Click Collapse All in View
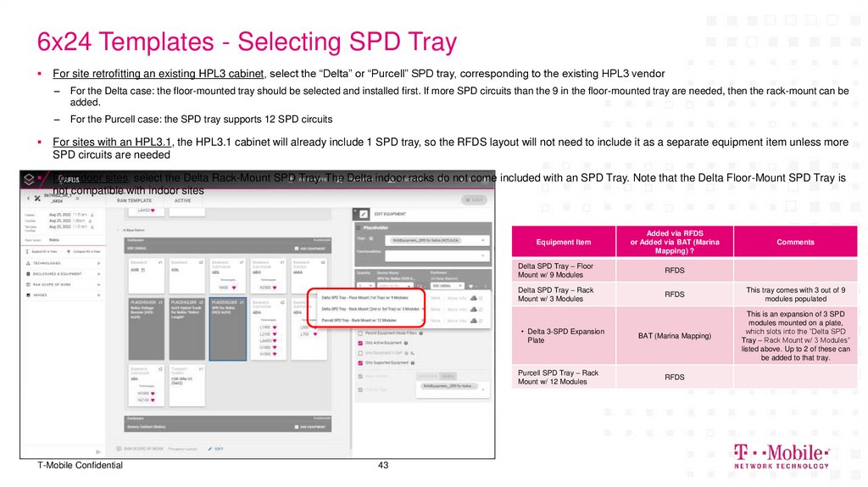868x487 pixels. coord(84,251)
